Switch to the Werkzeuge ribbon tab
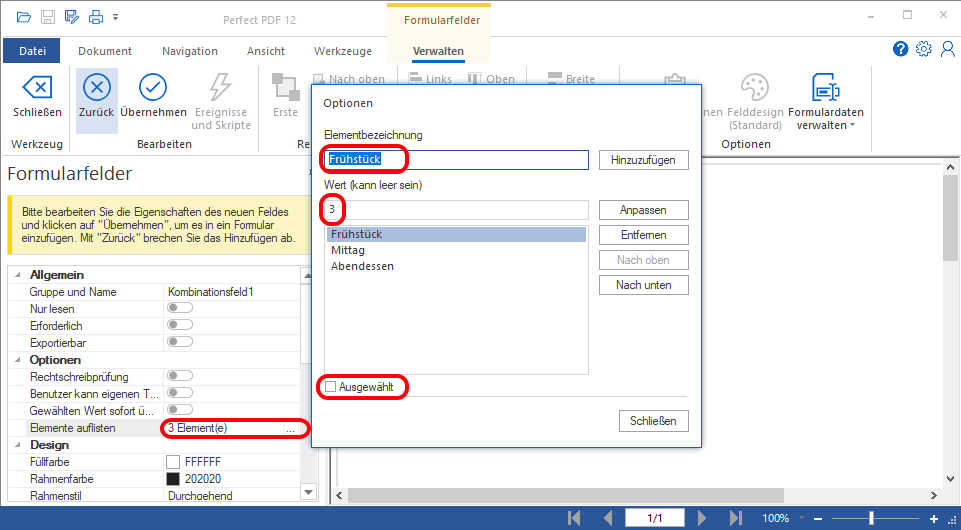961x530 pixels. point(342,51)
